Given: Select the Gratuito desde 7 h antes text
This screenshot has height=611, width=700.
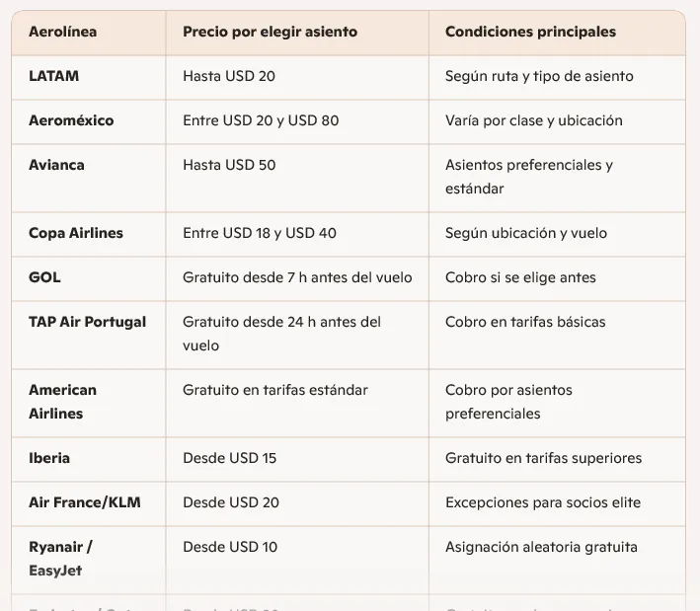Looking at the screenshot, I should click(297, 277).
